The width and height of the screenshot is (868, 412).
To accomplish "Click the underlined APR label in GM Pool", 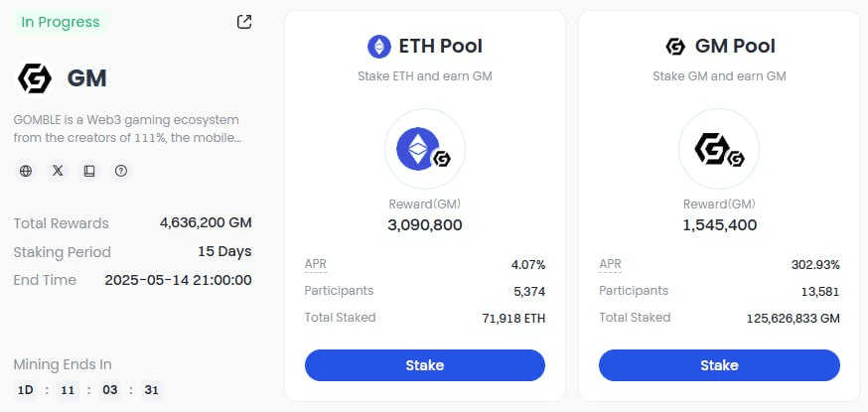I will click(610, 264).
